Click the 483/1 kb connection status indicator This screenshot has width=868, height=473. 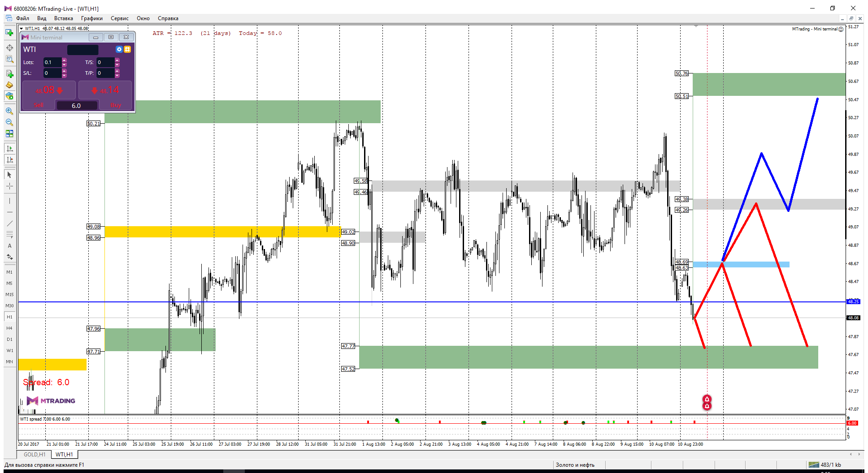pyautogui.click(x=825, y=465)
